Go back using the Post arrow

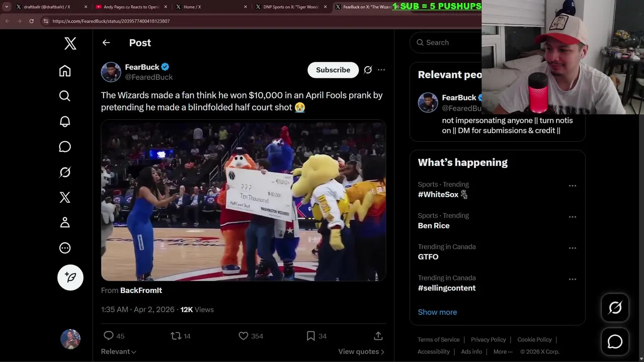(x=106, y=43)
